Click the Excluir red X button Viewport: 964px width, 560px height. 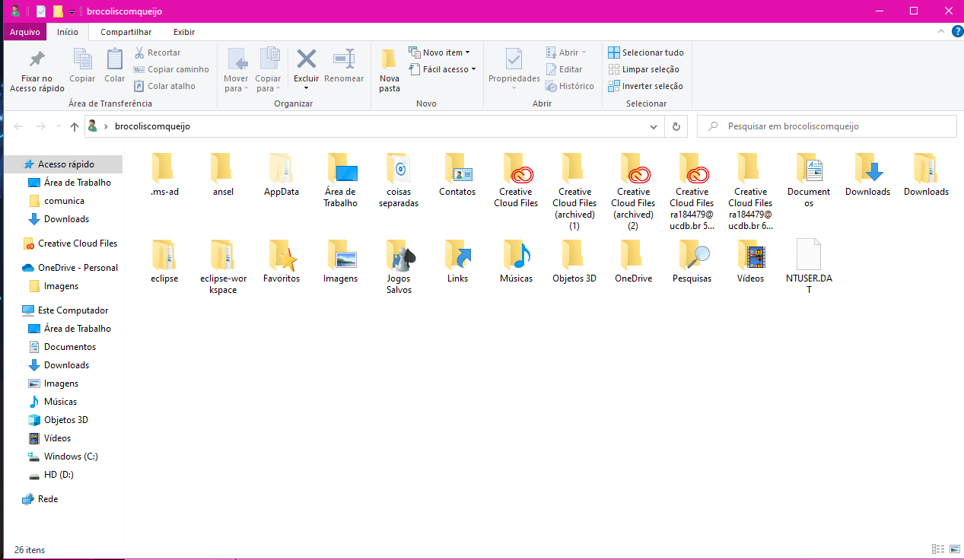306,70
